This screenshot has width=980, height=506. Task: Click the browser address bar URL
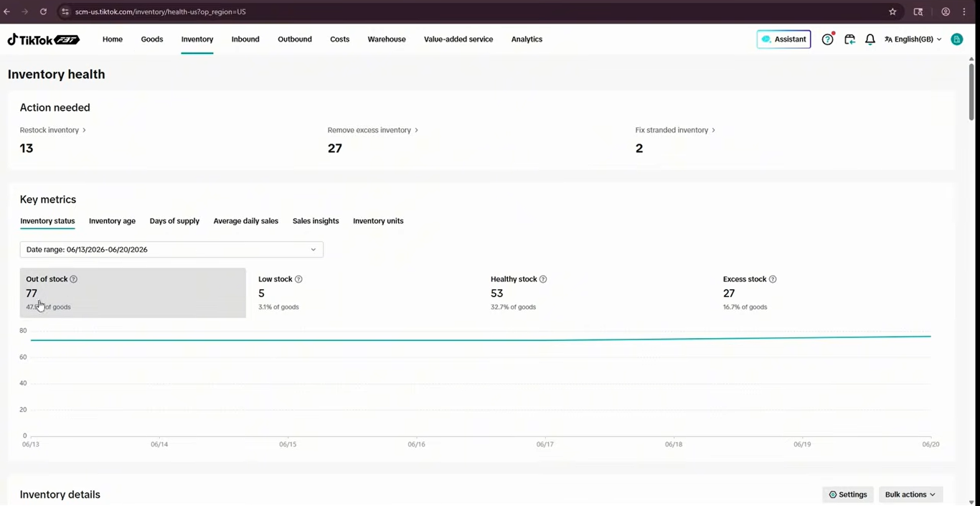[x=161, y=11]
